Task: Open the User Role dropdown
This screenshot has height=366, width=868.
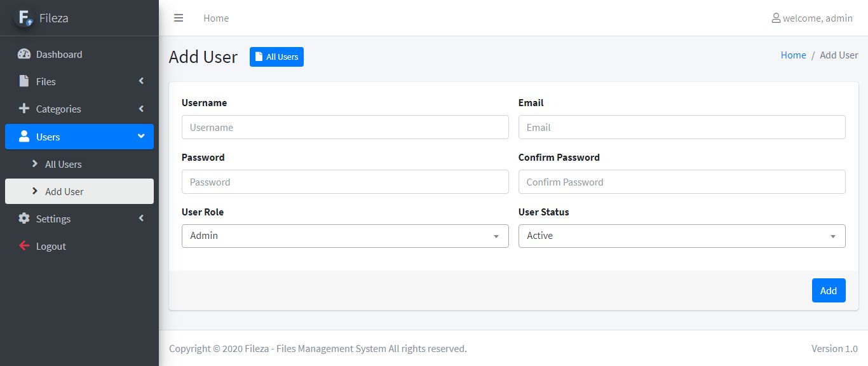Action: [x=345, y=236]
